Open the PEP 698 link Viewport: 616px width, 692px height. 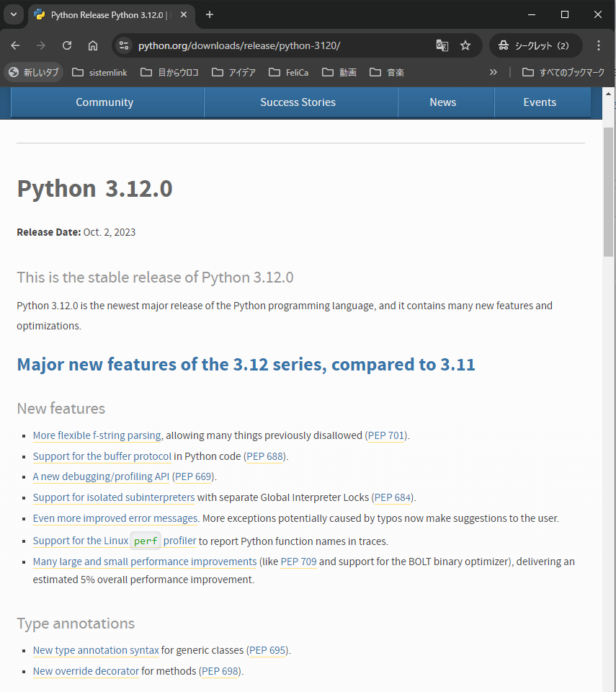pyautogui.click(x=220, y=671)
